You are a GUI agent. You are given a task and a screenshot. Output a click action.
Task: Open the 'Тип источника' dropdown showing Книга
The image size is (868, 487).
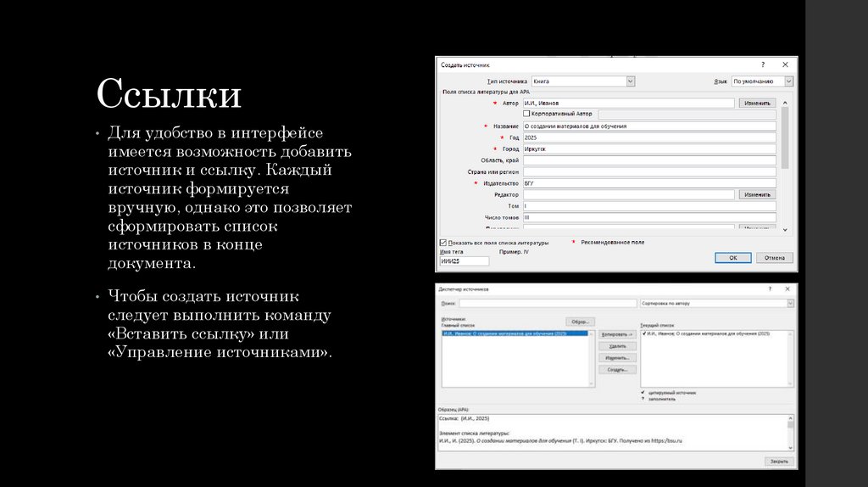click(583, 81)
